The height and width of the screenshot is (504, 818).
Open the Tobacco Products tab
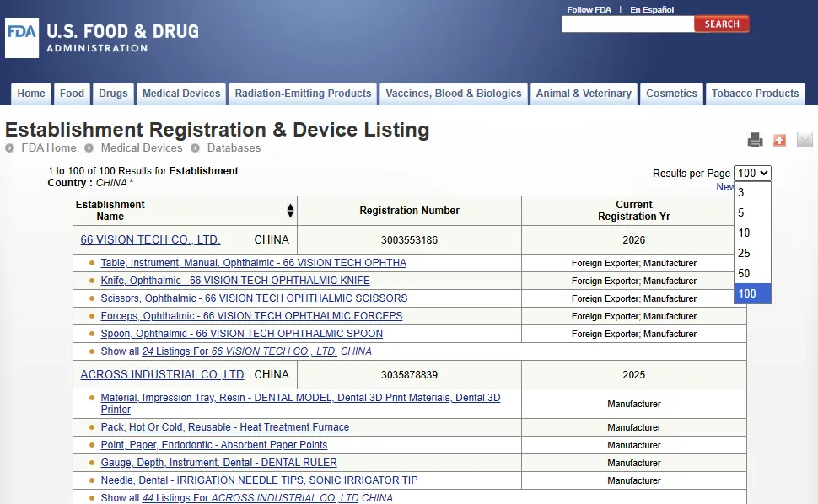click(755, 94)
